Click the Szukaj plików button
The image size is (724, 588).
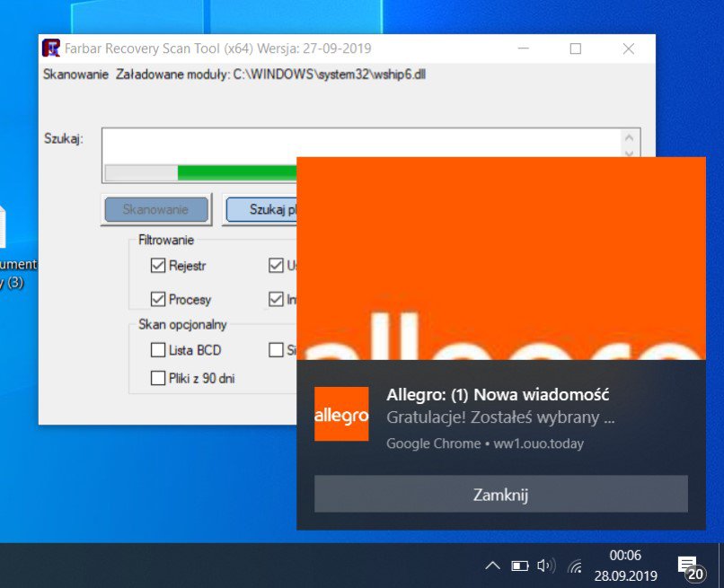tap(260, 209)
